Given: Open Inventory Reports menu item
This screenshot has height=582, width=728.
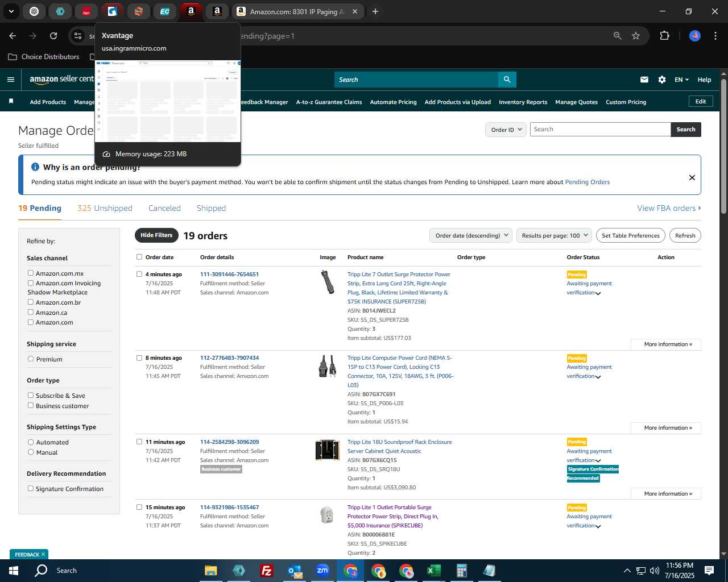Looking at the screenshot, I should (523, 102).
